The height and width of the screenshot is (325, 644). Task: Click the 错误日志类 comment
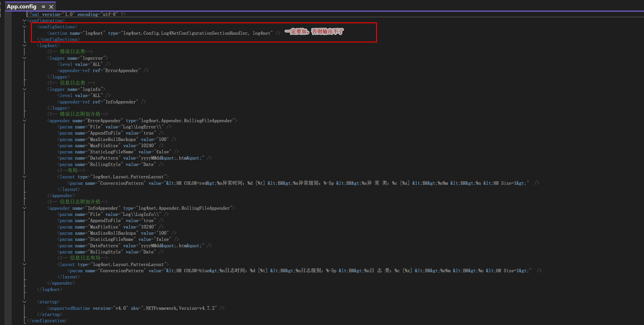70,51
